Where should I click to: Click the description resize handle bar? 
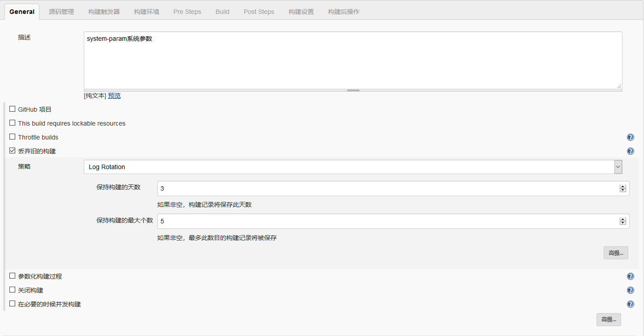tap(353, 90)
